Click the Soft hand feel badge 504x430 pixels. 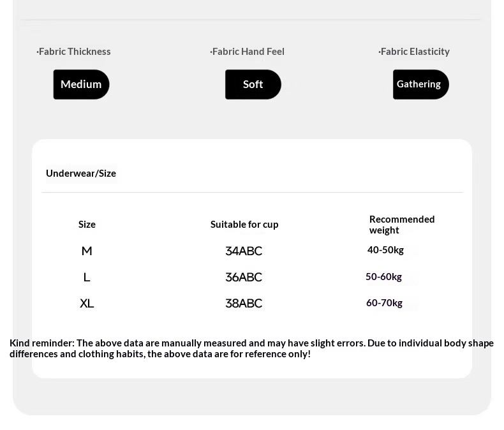253,84
